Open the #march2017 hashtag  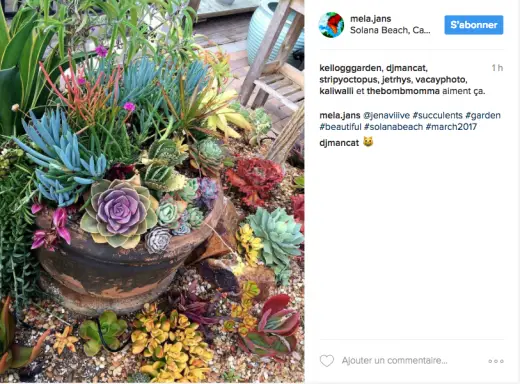[x=451, y=127]
